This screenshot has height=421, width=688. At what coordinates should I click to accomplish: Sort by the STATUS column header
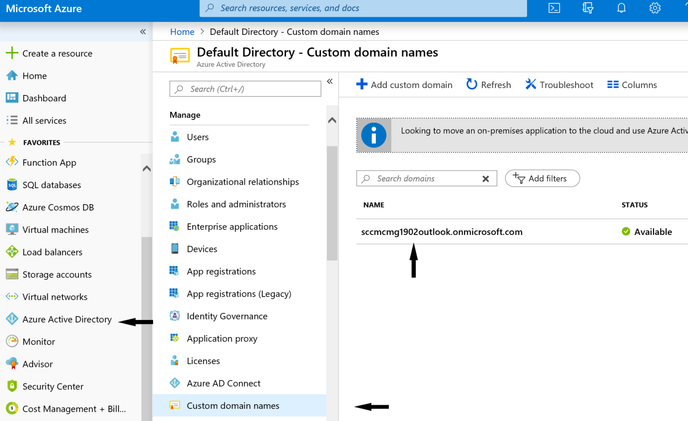pyautogui.click(x=634, y=205)
